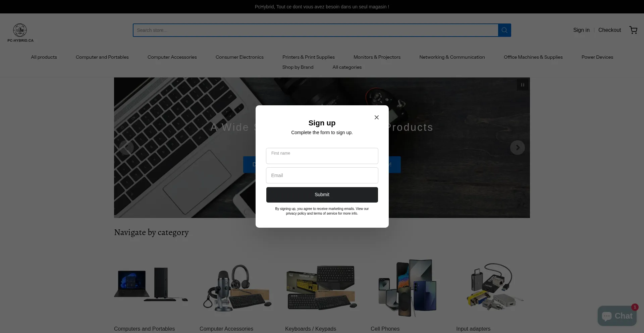
Task: Open Consumer Electronics menu
Action: pos(239,57)
